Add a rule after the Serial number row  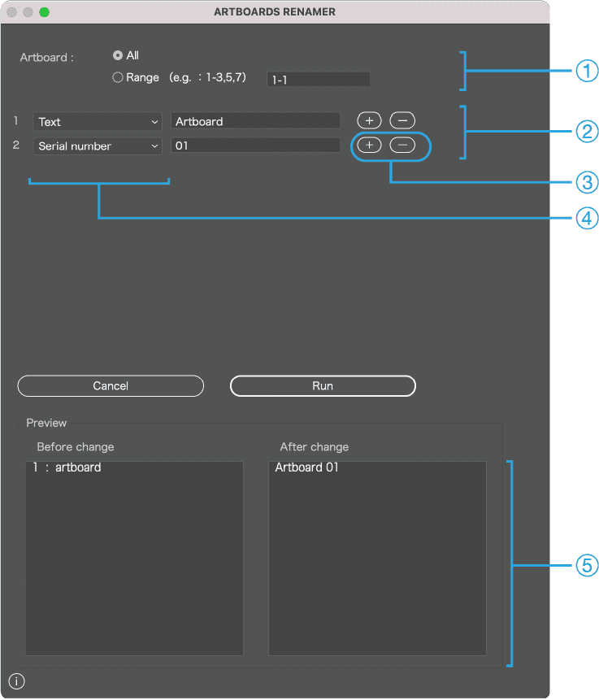(369, 146)
